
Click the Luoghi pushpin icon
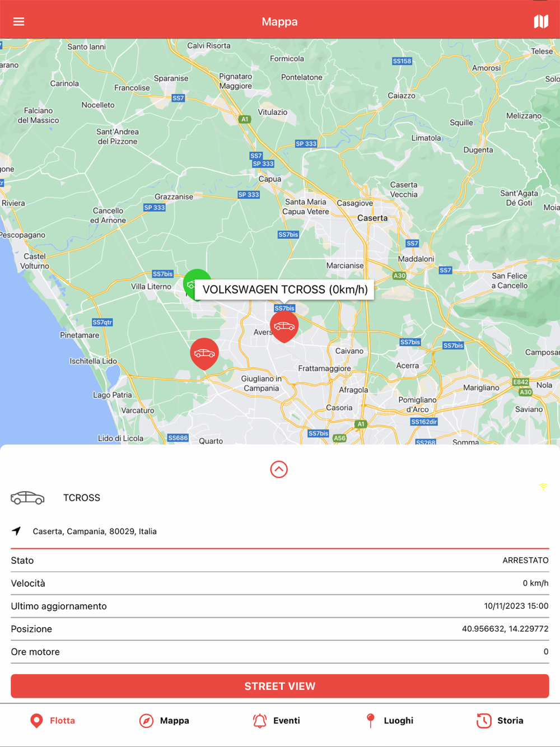click(370, 721)
